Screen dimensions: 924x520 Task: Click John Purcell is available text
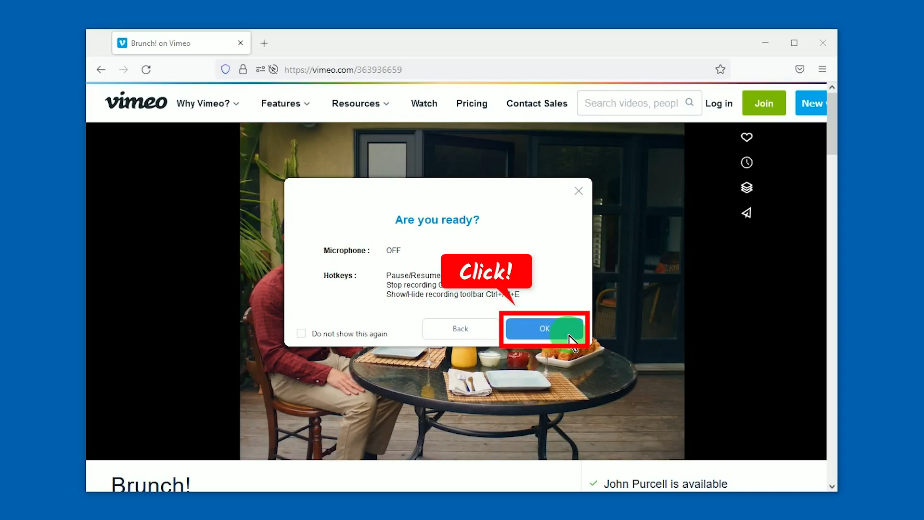point(665,484)
